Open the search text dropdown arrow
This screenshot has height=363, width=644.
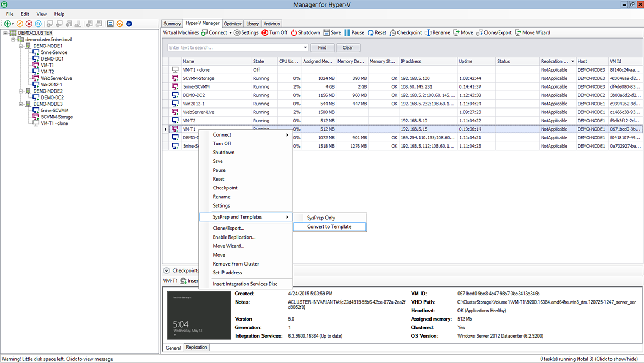305,48
